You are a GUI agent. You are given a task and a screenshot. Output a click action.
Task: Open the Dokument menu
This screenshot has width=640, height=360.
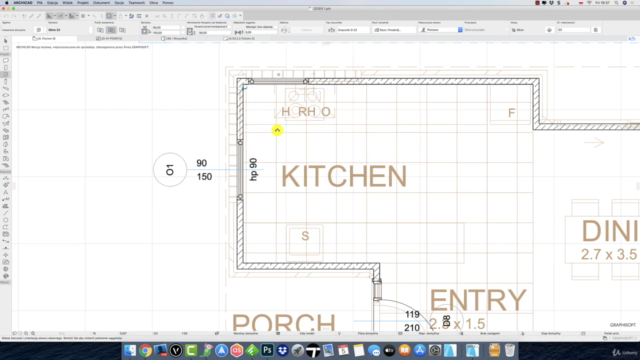(x=101, y=3)
